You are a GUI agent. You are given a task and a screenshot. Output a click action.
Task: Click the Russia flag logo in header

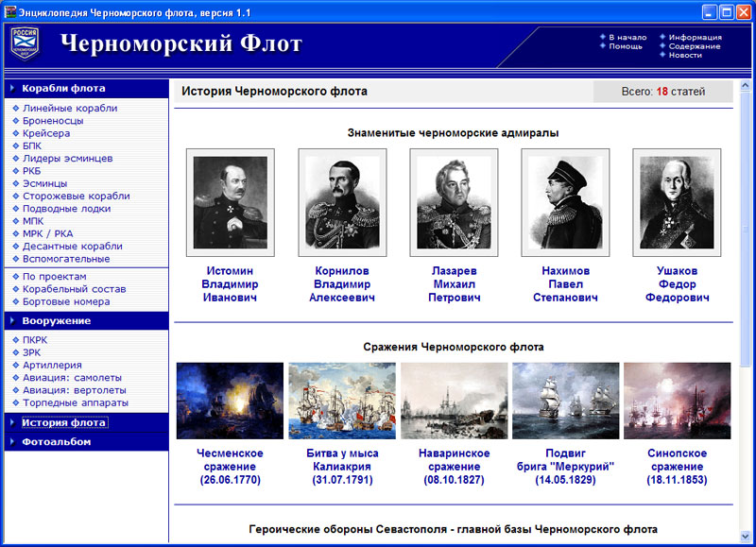click(x=25, y=43)
